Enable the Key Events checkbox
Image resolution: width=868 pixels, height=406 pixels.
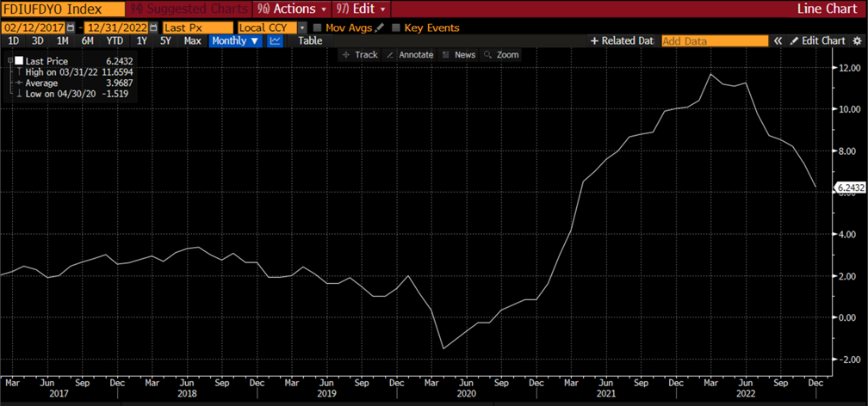396,28
